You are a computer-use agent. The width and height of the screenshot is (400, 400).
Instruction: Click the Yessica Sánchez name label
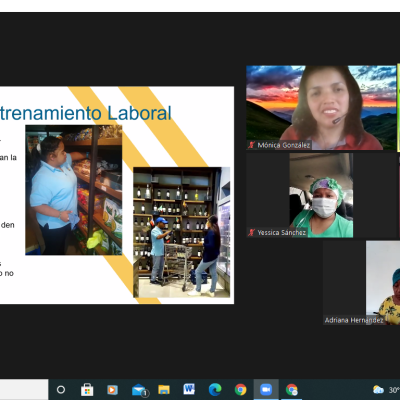pos(282,233)
